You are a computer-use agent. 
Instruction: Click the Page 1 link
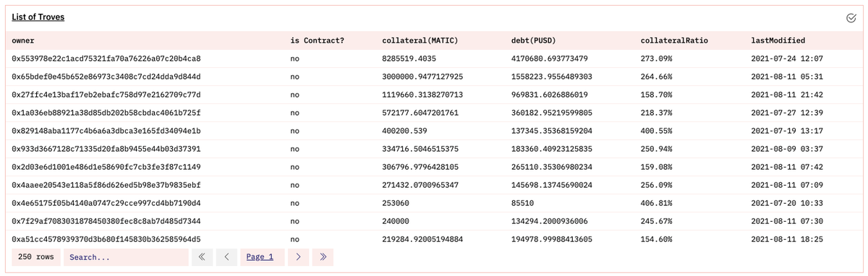pyautogui.click(x=260, y=256)
